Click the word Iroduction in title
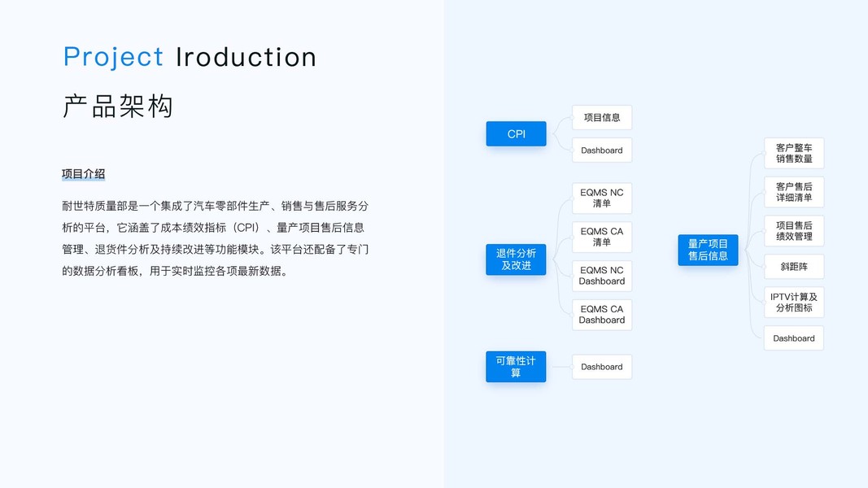Image resolution: width=868 pixels, height=488 pixels. (x=246, y=57)
